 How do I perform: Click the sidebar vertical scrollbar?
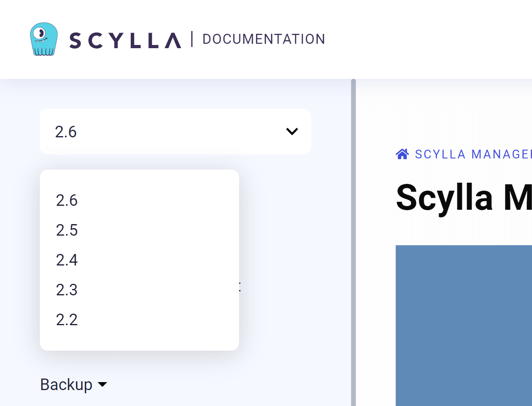[353, 242]
